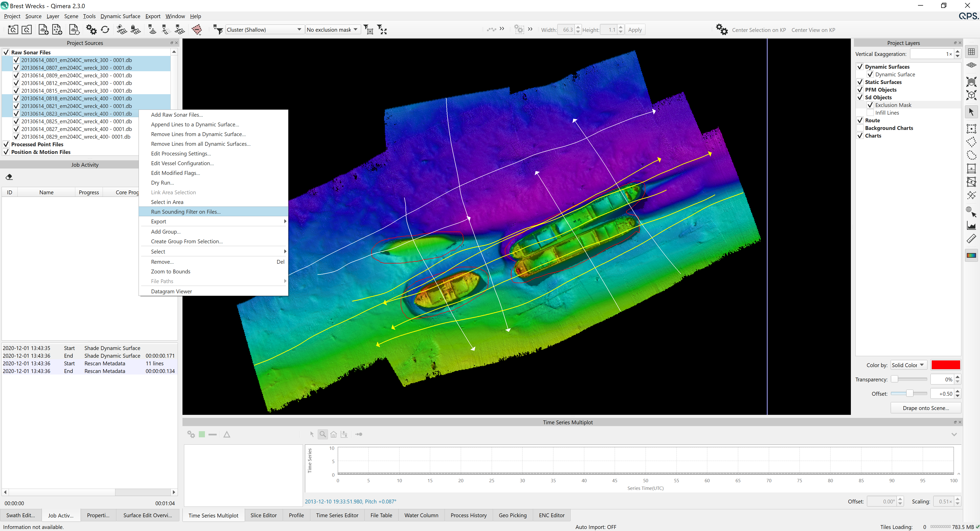Choose Run Sounding Filter on Files
This screenshot has height=531, width=980.
click(x=186, y=212)
